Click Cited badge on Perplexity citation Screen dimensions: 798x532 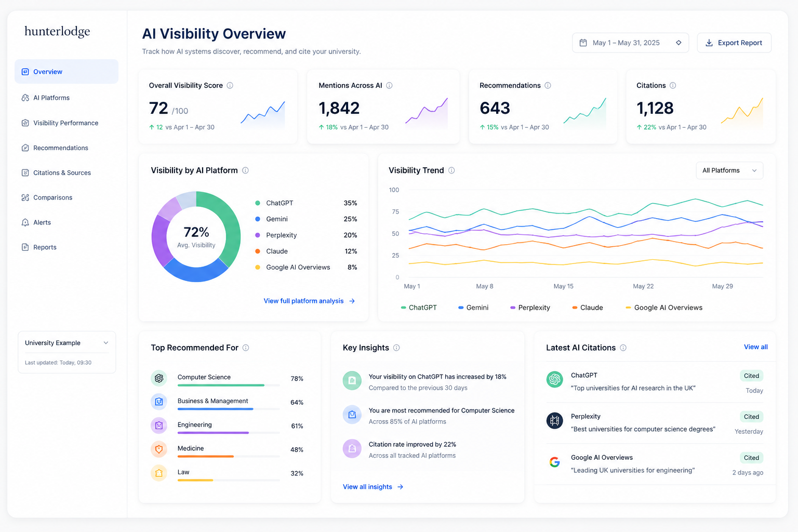click(x=751, y=417)
